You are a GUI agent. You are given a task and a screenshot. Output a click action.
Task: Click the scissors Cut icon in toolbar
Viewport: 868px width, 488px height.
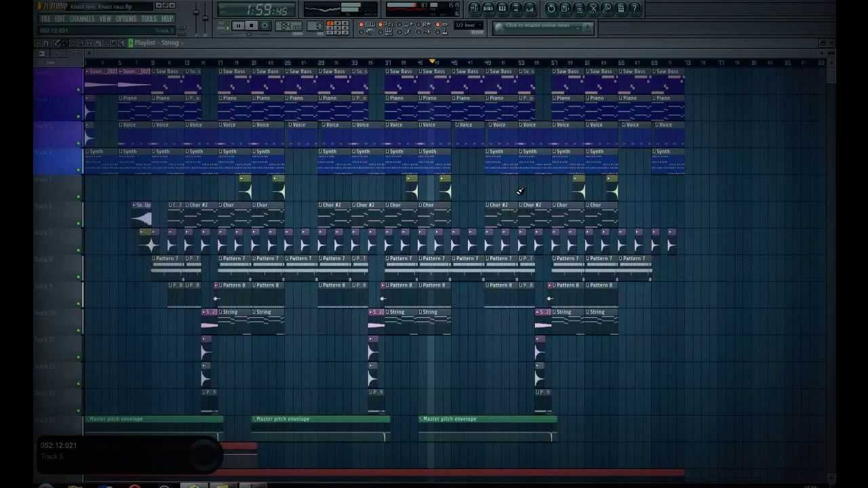coord(593,8)
